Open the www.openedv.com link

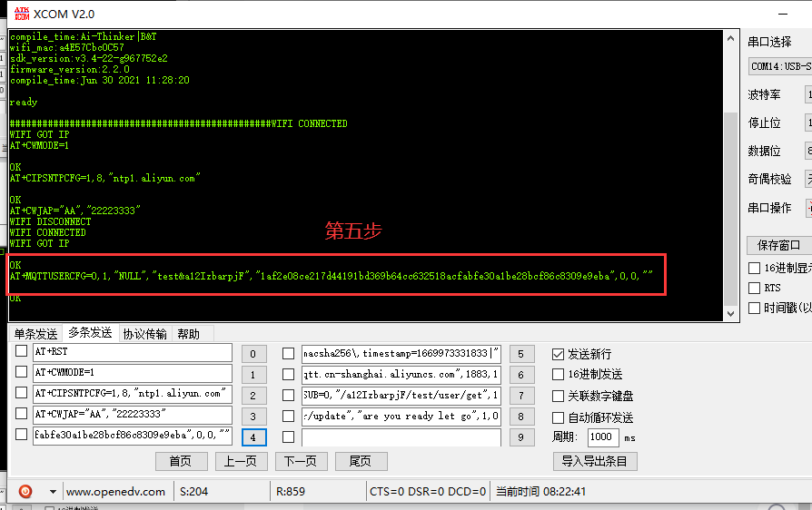pos(115,491)
